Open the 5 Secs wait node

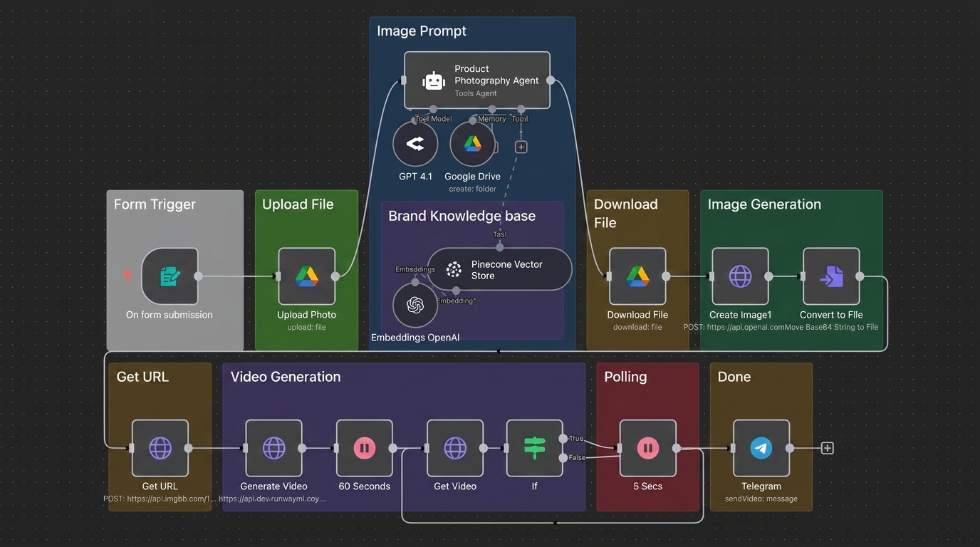647,448
